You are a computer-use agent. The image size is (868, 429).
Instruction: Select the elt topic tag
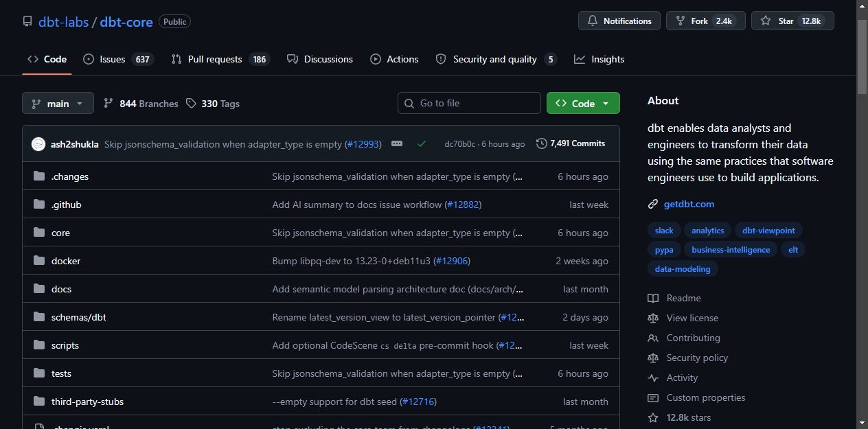793,250
